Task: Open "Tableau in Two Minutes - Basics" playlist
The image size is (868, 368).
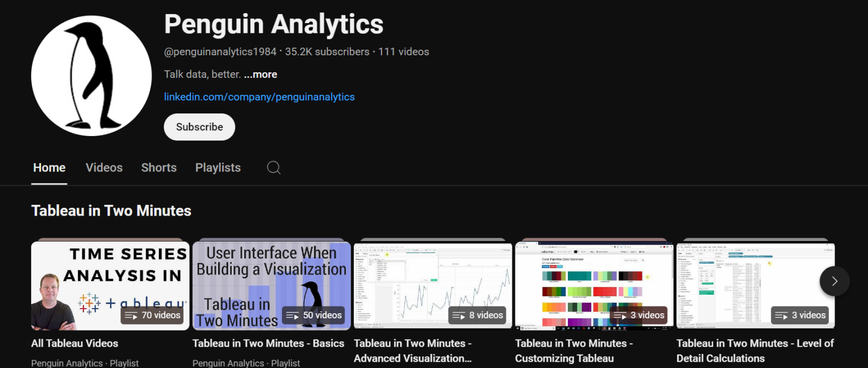Action: [x=268, y=343]
